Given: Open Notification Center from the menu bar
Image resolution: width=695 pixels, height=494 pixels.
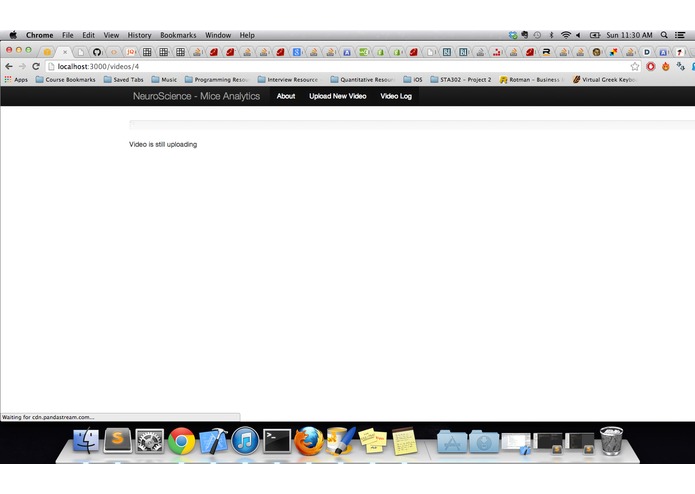Looking at the screenshot, I should [x=680, y=35].
